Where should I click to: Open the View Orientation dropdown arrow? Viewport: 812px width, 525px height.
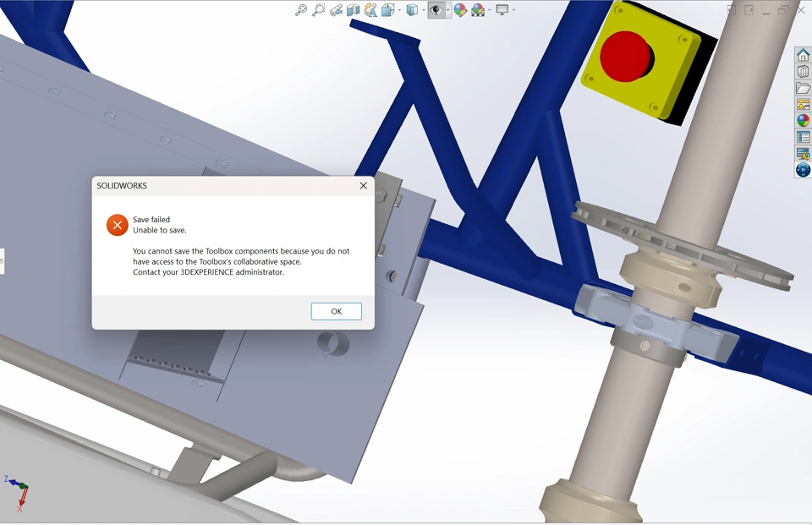click(x=399, y=10)
